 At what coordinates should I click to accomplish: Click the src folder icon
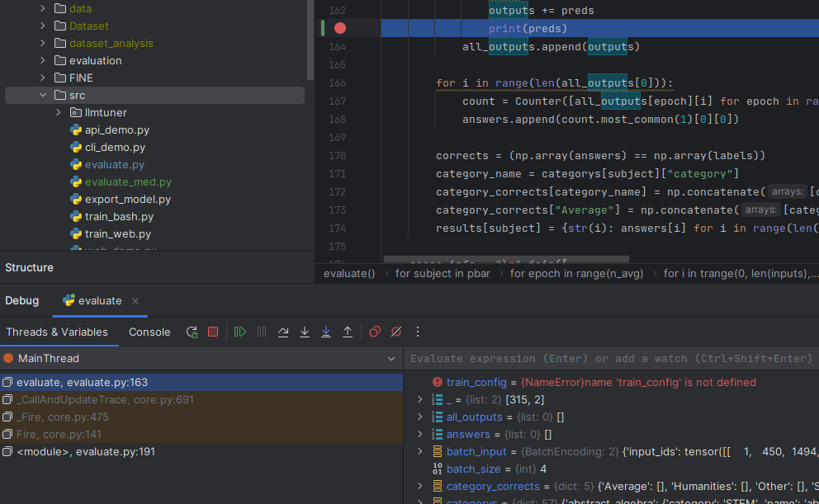coord(60,95)
